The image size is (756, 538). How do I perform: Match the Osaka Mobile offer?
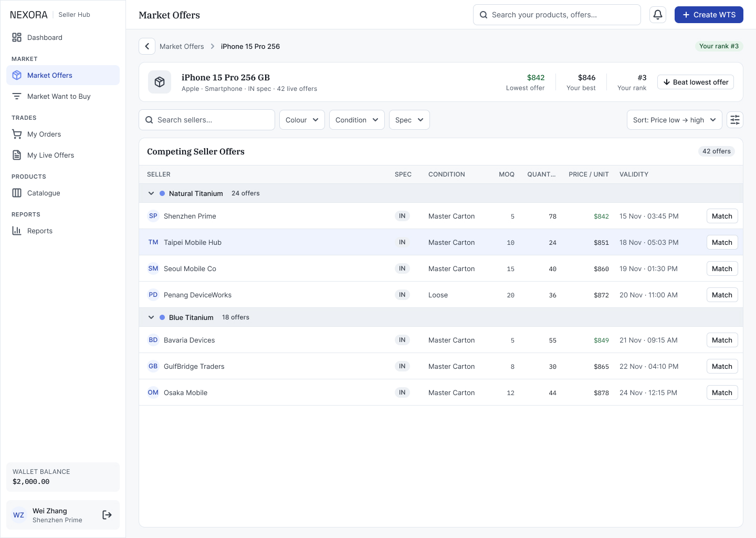(x=722, y=392)
